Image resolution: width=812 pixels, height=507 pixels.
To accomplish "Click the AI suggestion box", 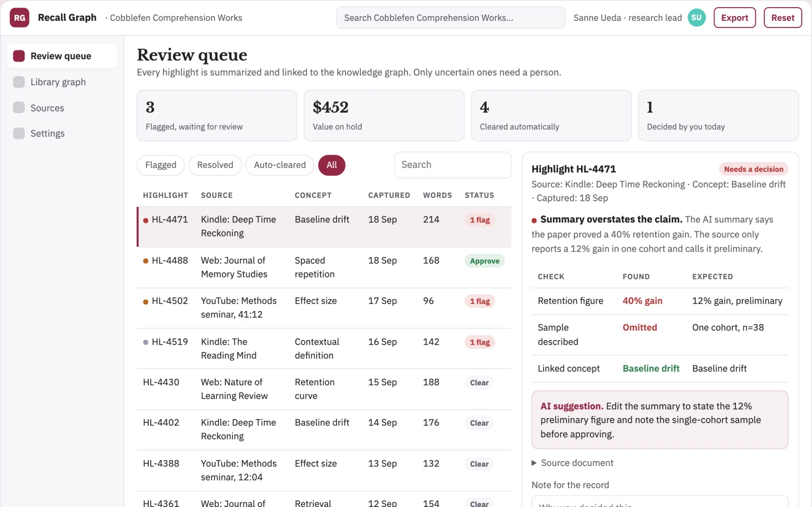I will point(660,420).
